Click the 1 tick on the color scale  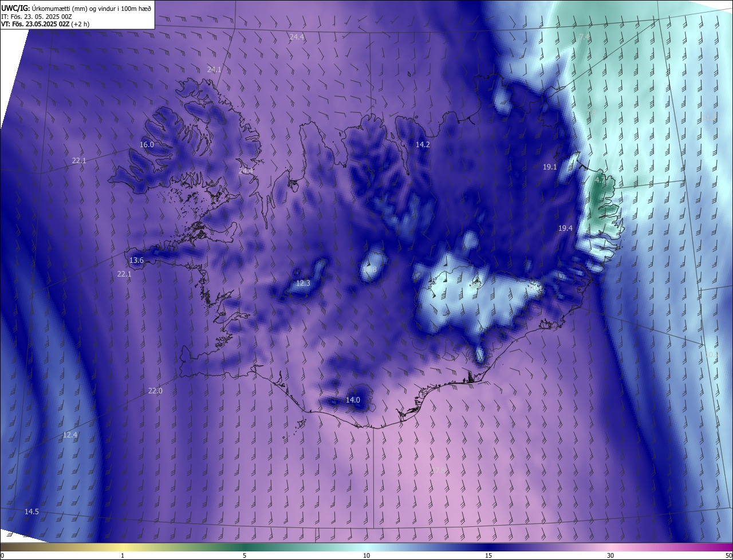pos(123,556)
